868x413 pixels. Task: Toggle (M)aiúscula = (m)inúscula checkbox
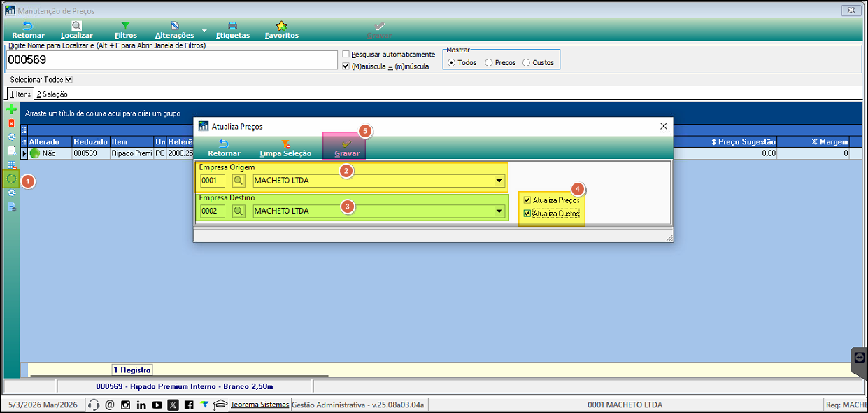(x=346, y=66)
